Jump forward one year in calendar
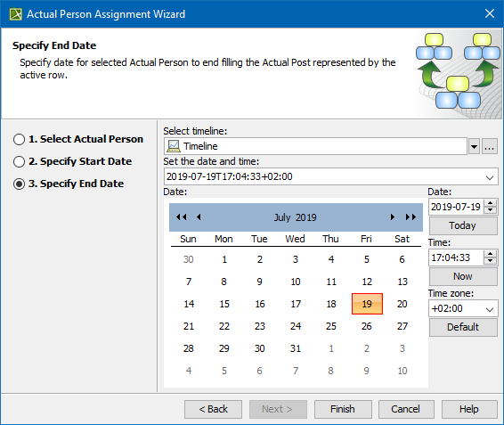The height and width of the screenshot is (425, 504). tap(411, 217)
